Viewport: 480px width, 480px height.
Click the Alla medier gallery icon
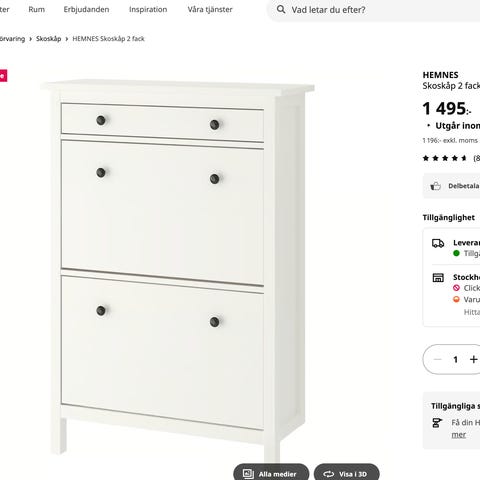tap(248, 474)
